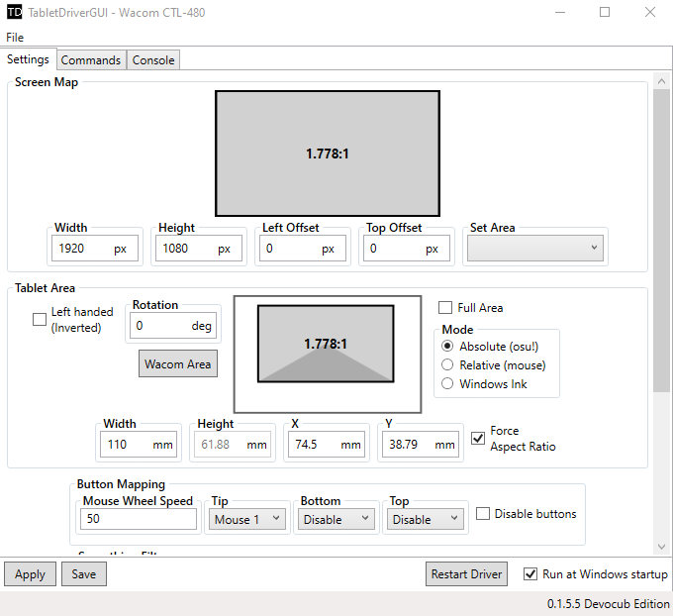673x616 pixels.
Task: Click the Rotation degrees field
Action: click(x=173, y=326)
